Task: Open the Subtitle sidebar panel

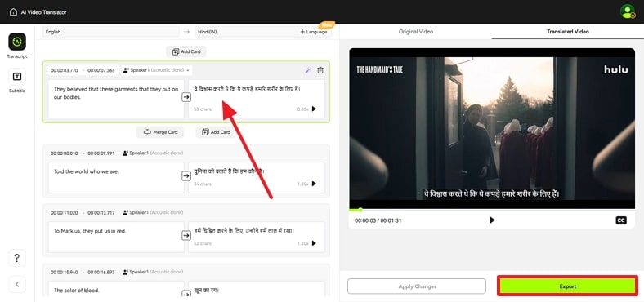Action: click(x=17, y=81)
